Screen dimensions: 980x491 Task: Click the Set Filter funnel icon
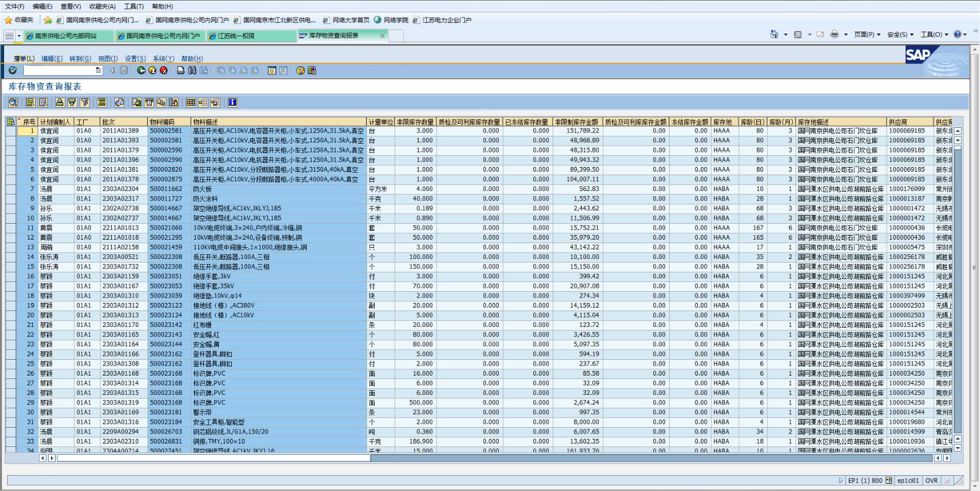[85, 103]
